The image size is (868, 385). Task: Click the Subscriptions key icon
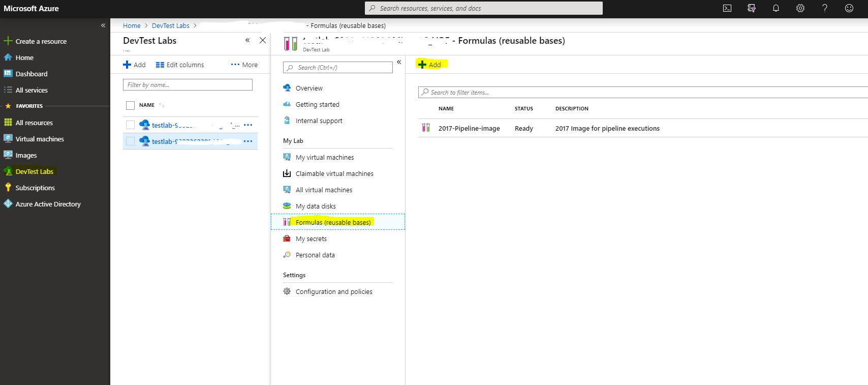[8, 188]
